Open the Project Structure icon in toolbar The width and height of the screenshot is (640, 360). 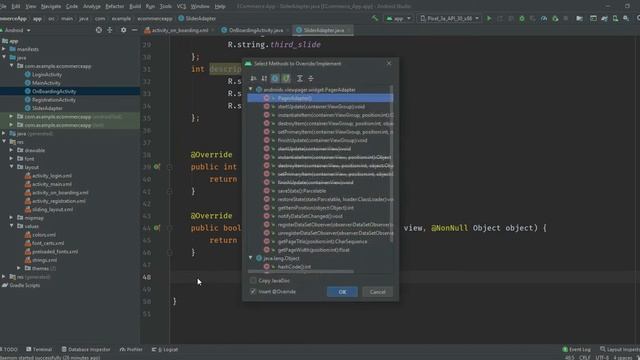(x=579, y=18)
